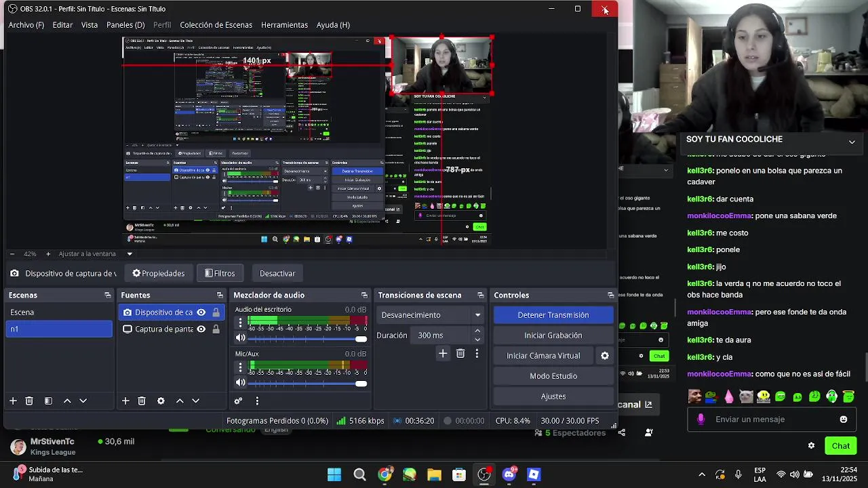Viewport: 868px width, 488px height.
Task: Open Vista menu
Action: [90, 25]
